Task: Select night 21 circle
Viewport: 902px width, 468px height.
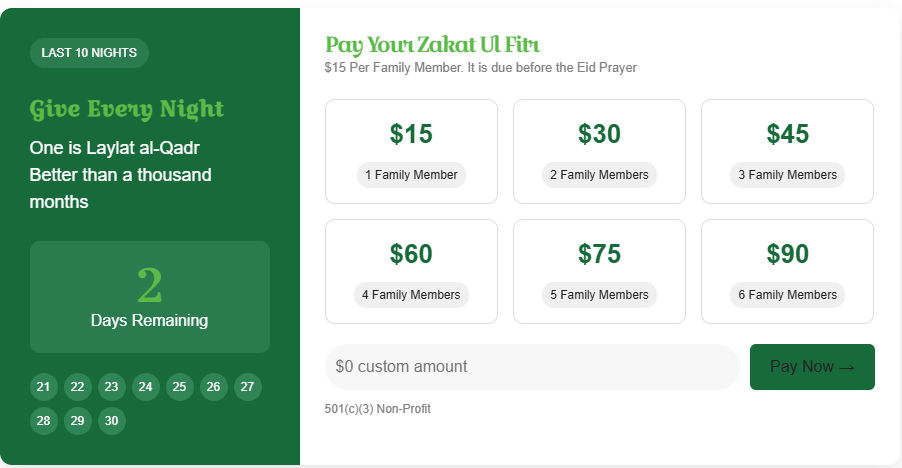Action: pos(43,387)
